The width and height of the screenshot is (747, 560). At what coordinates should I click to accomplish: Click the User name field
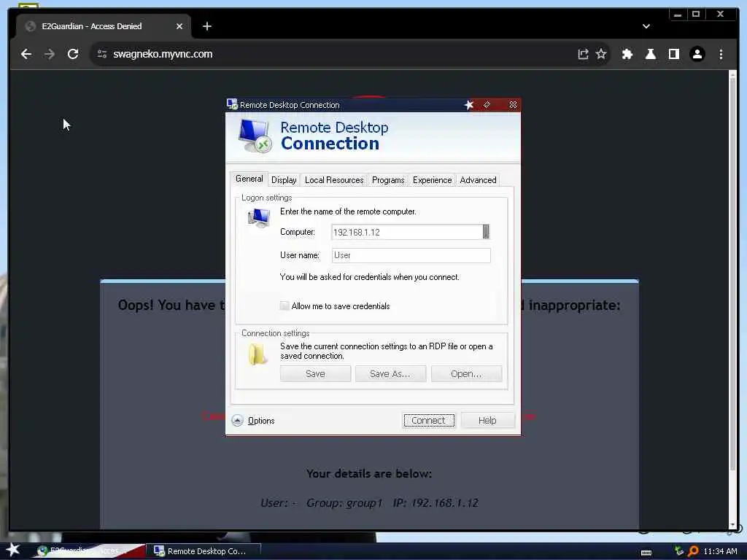pyautogui.click(x=411, y=255)
